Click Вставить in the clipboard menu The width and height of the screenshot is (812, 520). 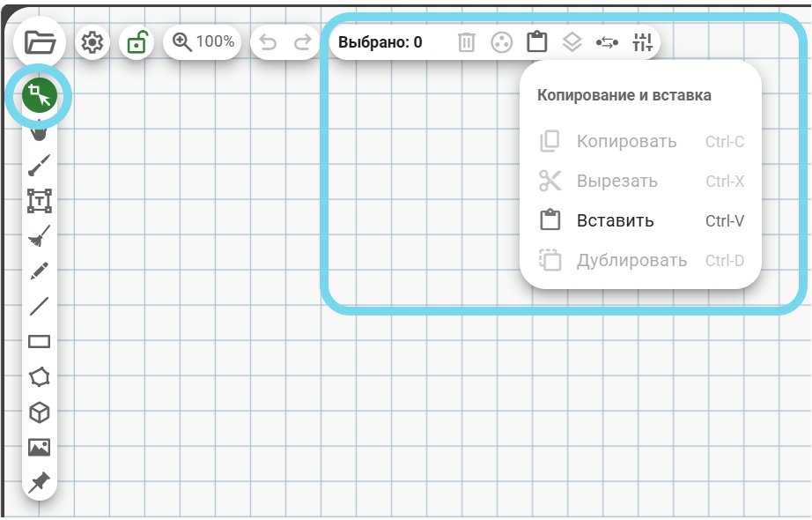point(615,221)
